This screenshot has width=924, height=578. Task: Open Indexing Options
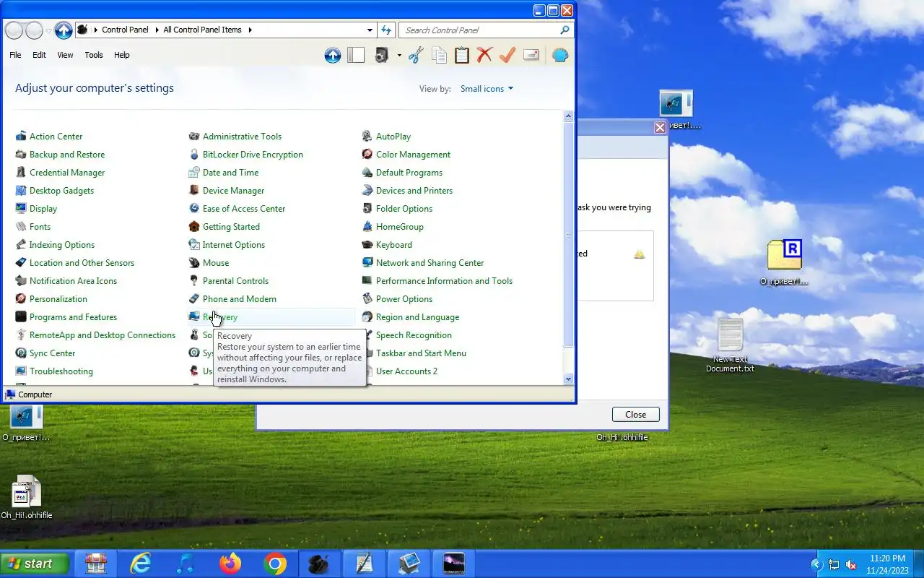pyautogui.click(x=61, y=245)
